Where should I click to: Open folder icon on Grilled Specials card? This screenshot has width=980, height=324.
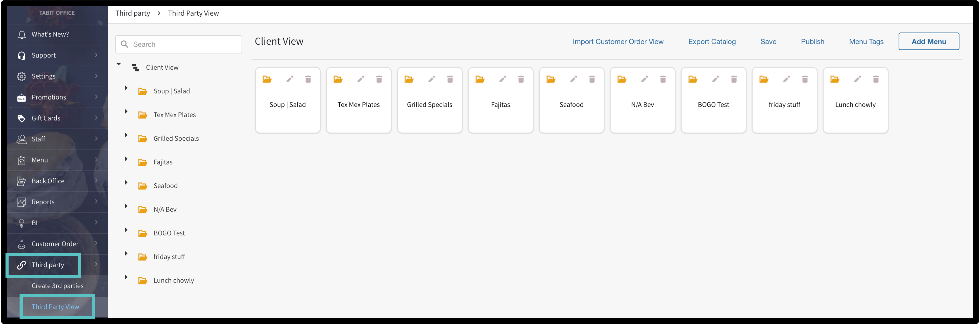tap(409, 79)
